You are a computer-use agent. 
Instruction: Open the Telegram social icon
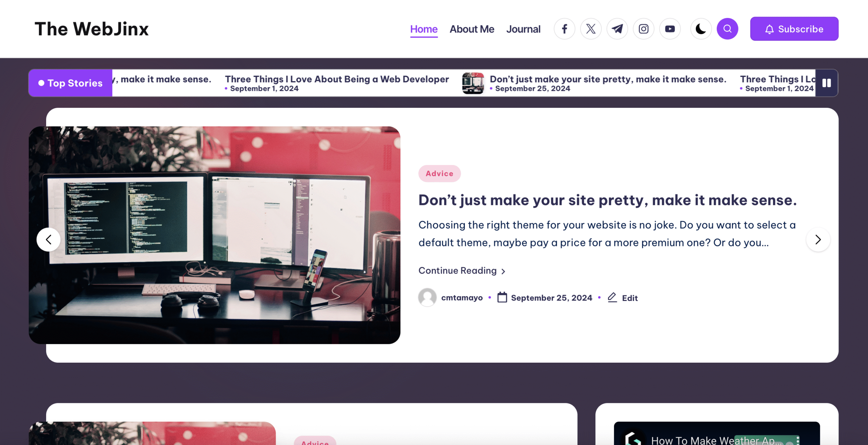617,29
